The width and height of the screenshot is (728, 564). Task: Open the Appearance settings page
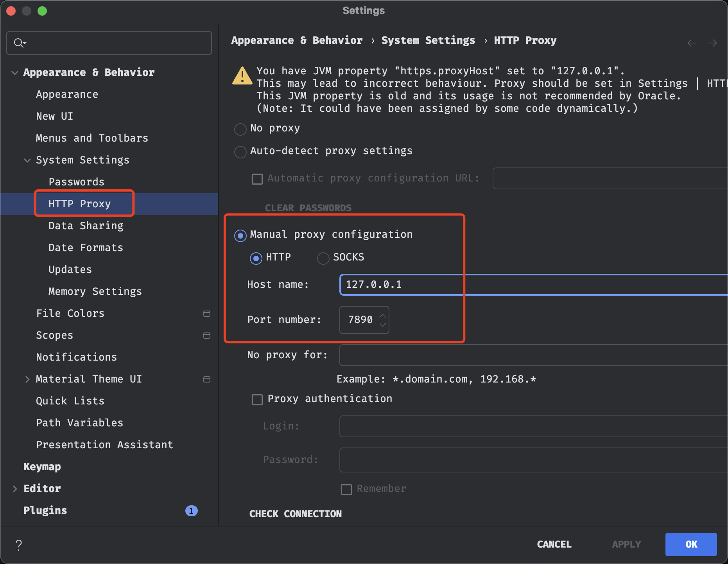(x=67, y=95)
